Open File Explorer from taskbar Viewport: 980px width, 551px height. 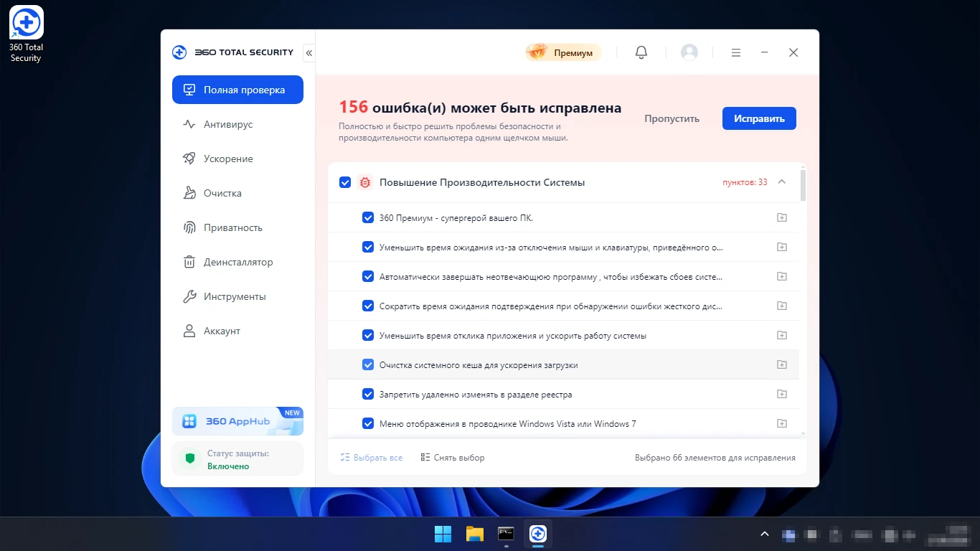coord(474,534)
